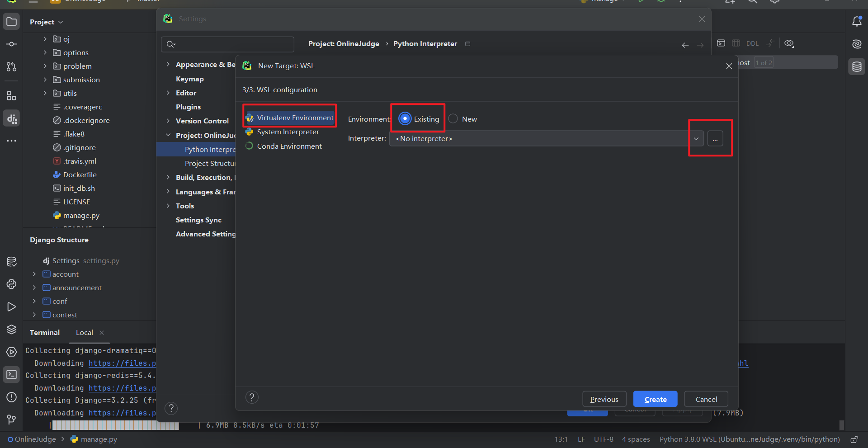Open the first Downloading files link in terminal
868x448 pixels.
pos(122,363)
